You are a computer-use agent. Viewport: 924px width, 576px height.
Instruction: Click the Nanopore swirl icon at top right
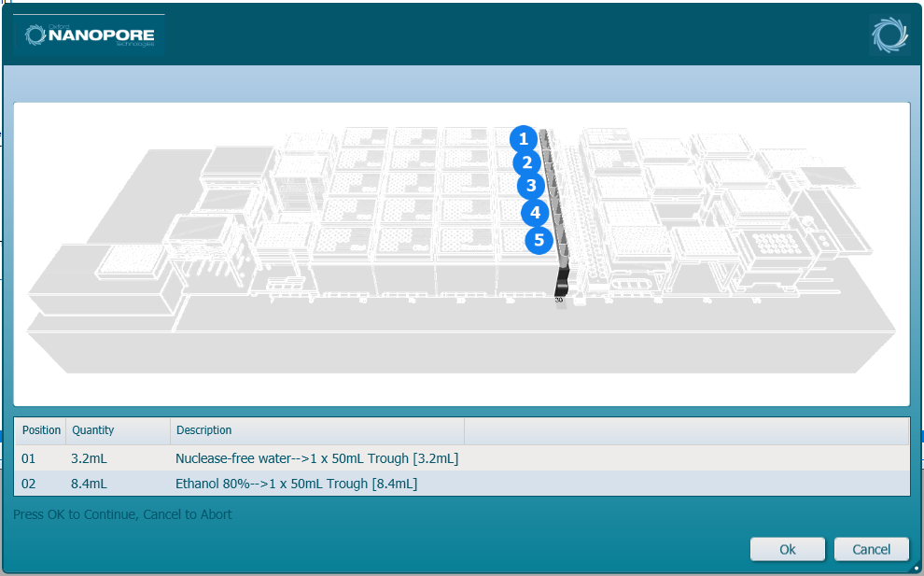tap(889, 35)
